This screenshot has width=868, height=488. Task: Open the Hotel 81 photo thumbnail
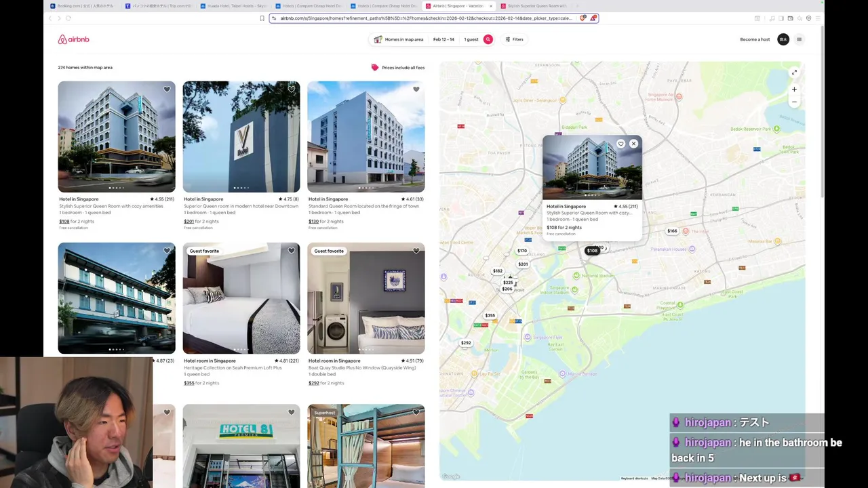coord(241,445)
